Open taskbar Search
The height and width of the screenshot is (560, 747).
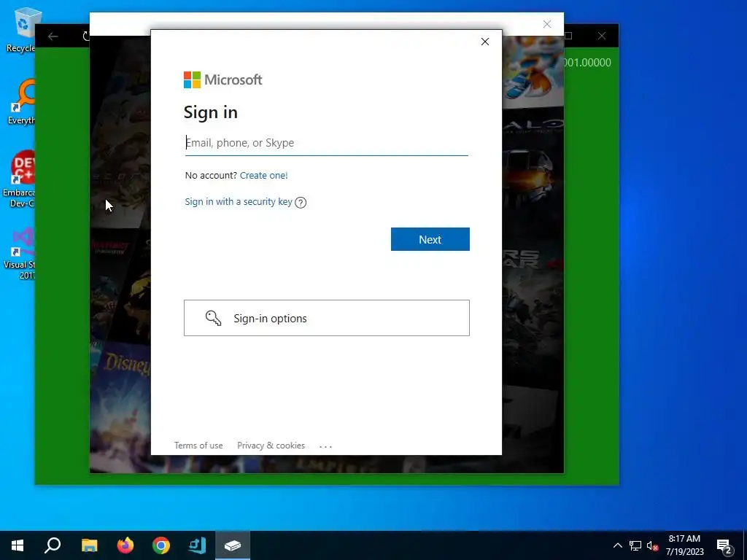[x=53, y=545]
